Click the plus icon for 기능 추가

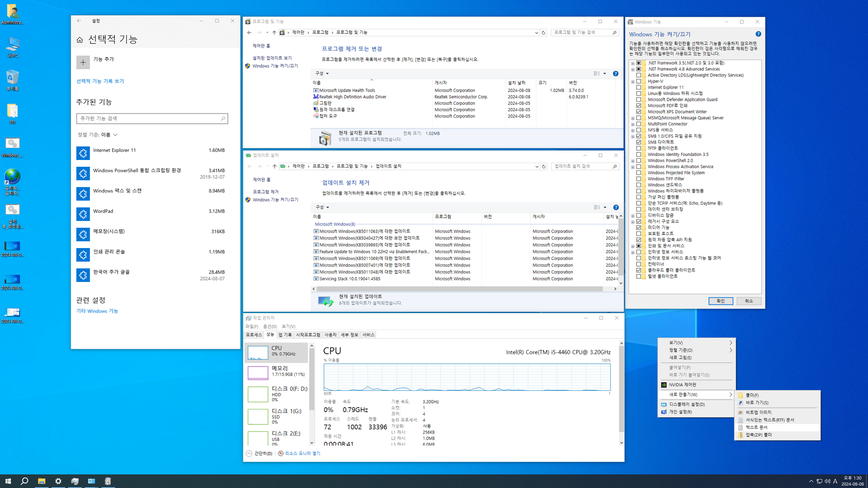point(83,62)
